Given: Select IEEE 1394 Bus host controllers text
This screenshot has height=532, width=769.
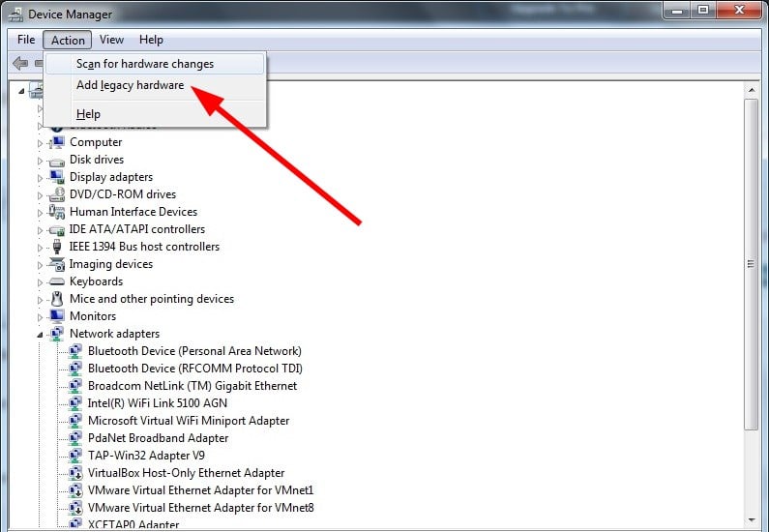Looking at the screenshot, I should tap(144, 247).
